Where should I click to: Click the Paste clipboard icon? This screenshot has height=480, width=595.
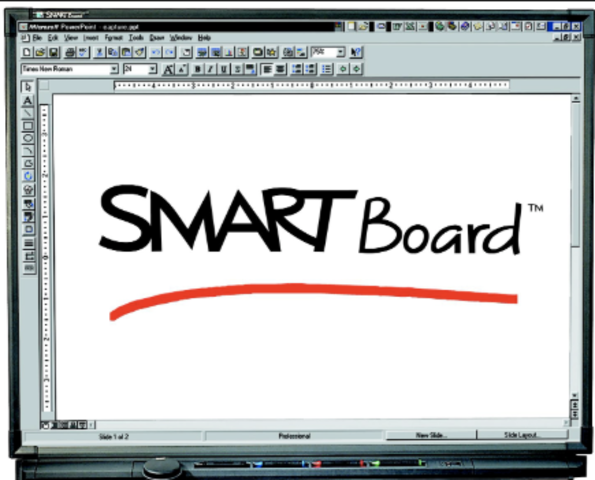[126, 52]
